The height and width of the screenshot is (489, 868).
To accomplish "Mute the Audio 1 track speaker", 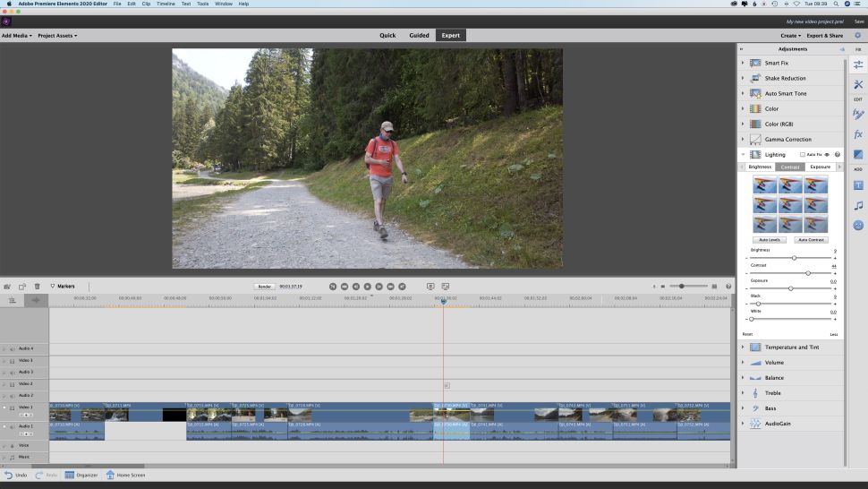I will (x=12, y=427).
